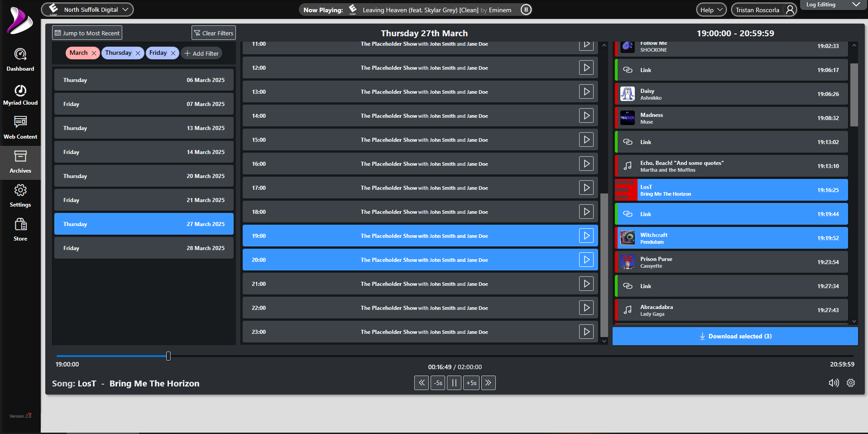Image resolution: width=868 pixels, height=434 pixels.
Task: Select Thursday 13 March 2025
Action: click(x=144, y=128)
